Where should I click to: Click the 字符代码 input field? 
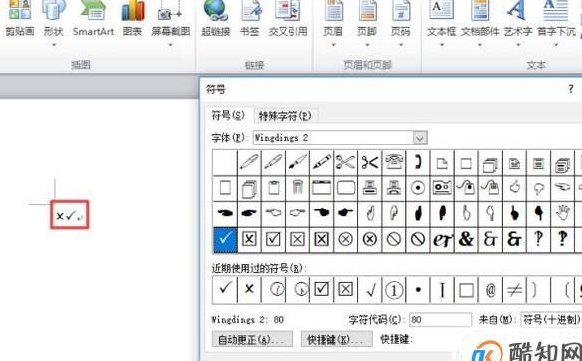[x=440, y=319]
